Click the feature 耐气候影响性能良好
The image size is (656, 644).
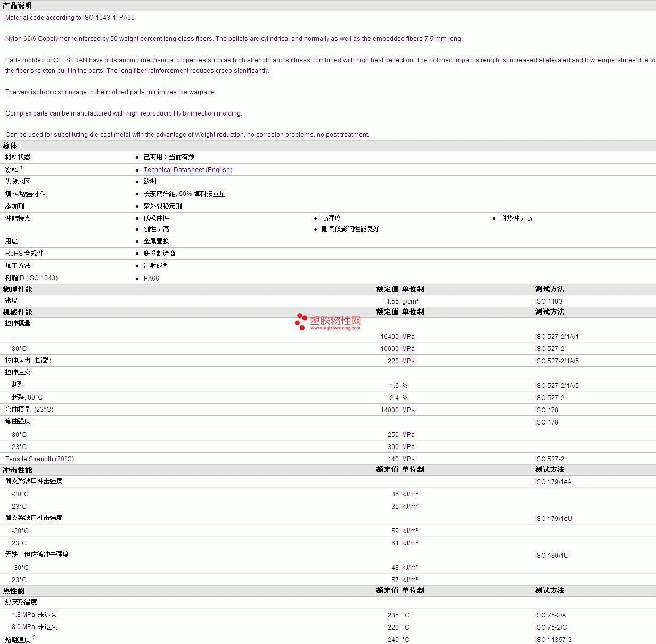click(x=351, y=229)
